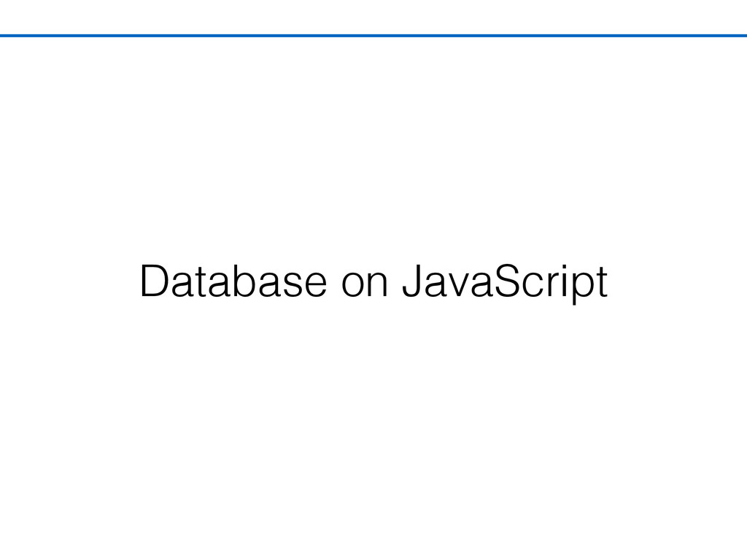Screen dimensions: 747x560
Task: Click the slide title 'Database on JavaScript'
Action: coord(373,282)
